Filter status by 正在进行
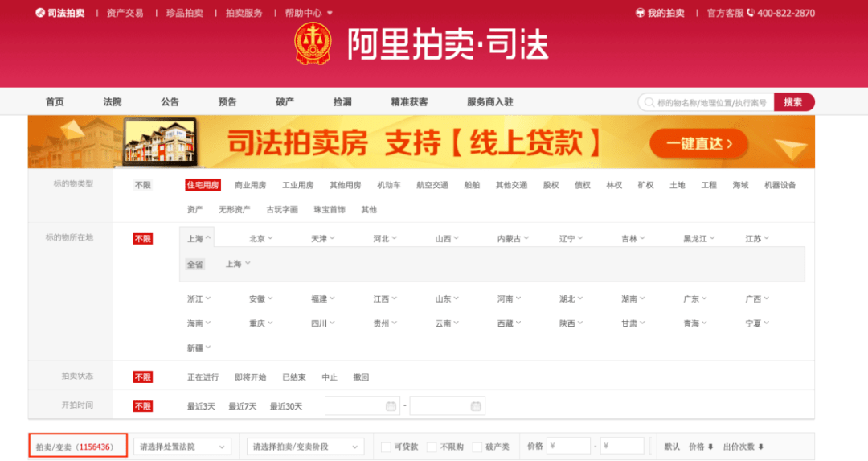This screenshot has height=461, width=868. [x=203, y=377]
